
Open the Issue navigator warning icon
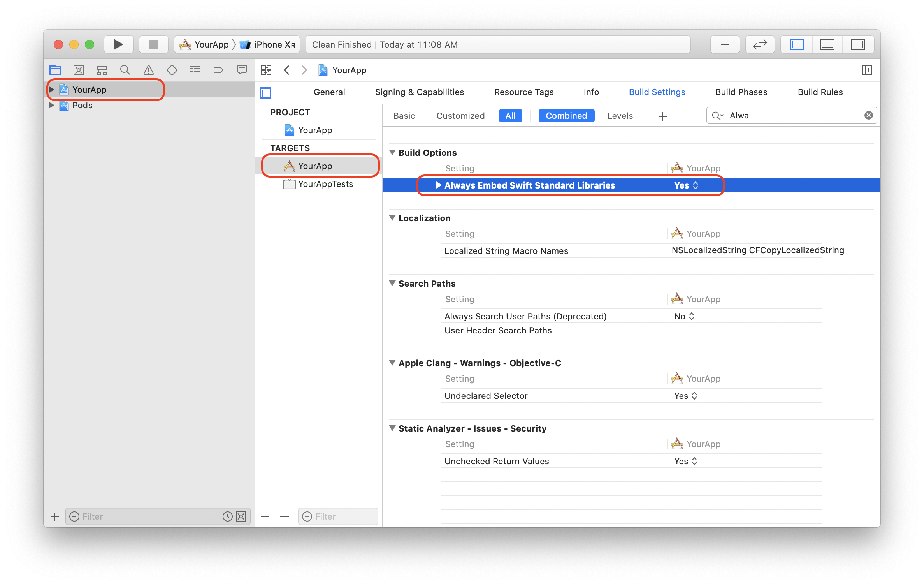[148, 70]
